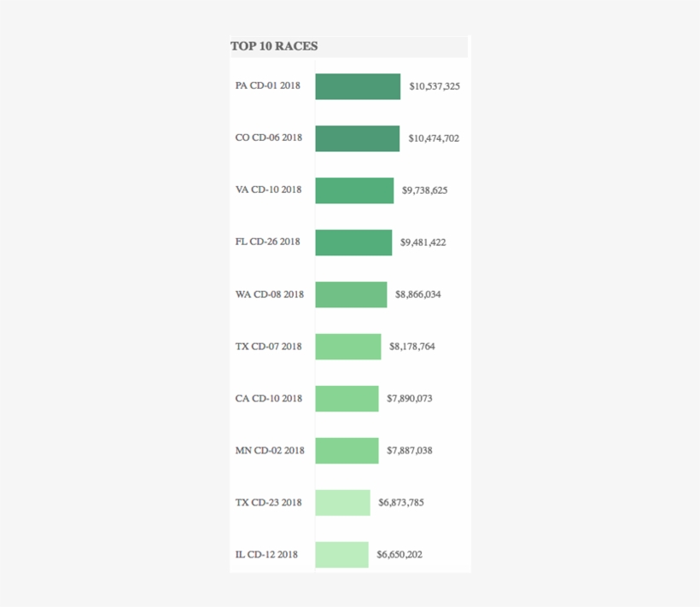This screenshot has width=700, height=607.
Task: Click the $10,537,325 value label
Action: coord(435,86)
